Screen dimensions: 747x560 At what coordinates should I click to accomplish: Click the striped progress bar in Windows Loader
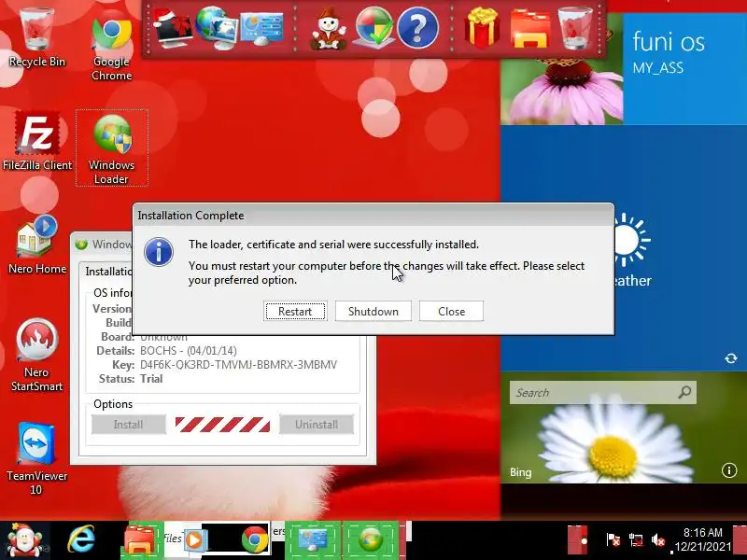[x=222, y=425]
